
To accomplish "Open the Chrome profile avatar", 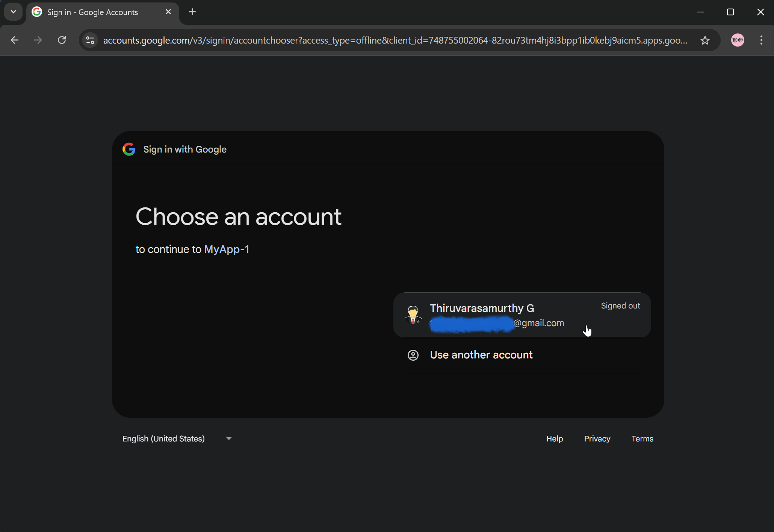I will pos(738,40).
